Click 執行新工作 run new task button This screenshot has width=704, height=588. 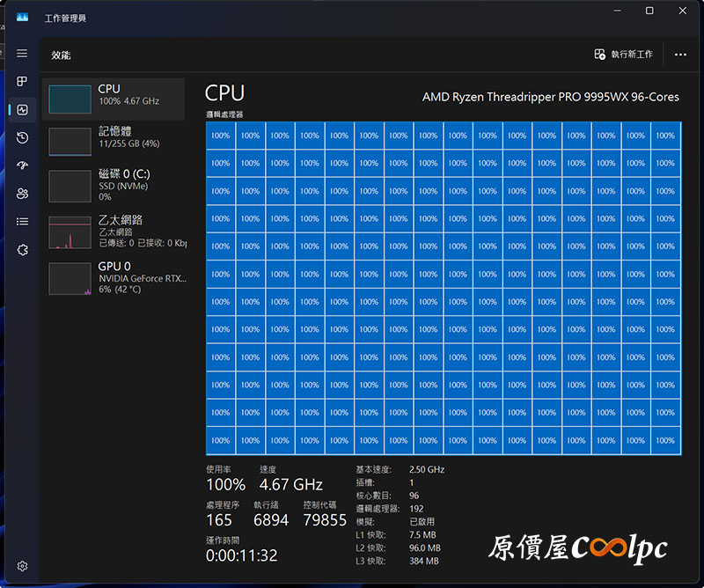click(624, 55)
